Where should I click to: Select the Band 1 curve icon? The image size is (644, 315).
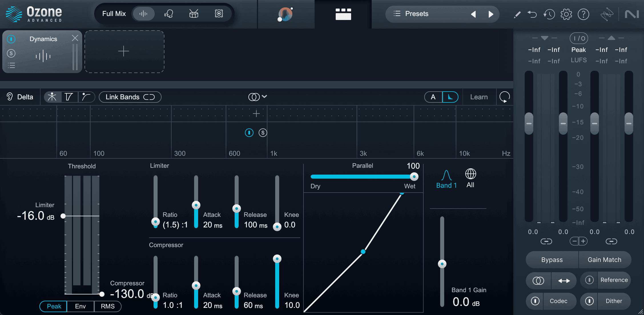pos(446,179)
